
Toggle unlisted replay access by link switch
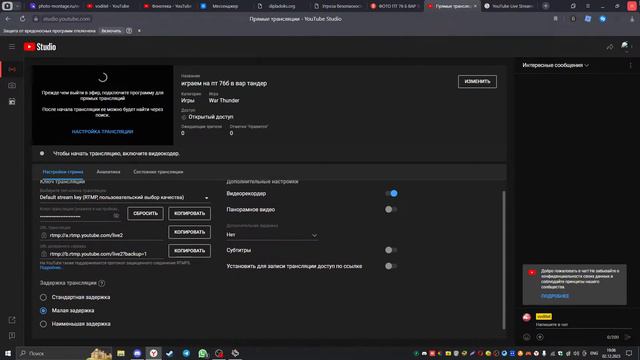(391, 266)
